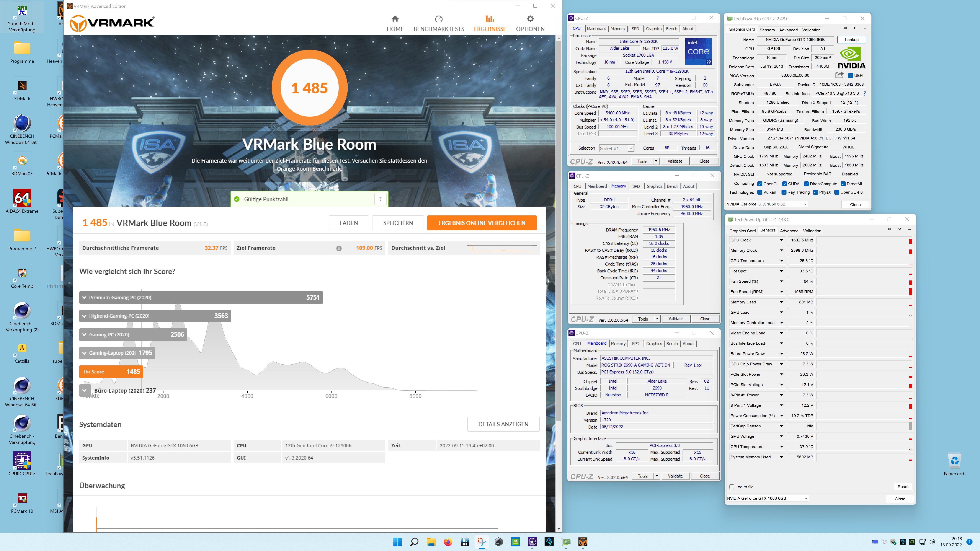Viewport: 980px width, 551px height.
Task: Open CPUID CPU-Z desktop icon
Action: coord(22,464)
